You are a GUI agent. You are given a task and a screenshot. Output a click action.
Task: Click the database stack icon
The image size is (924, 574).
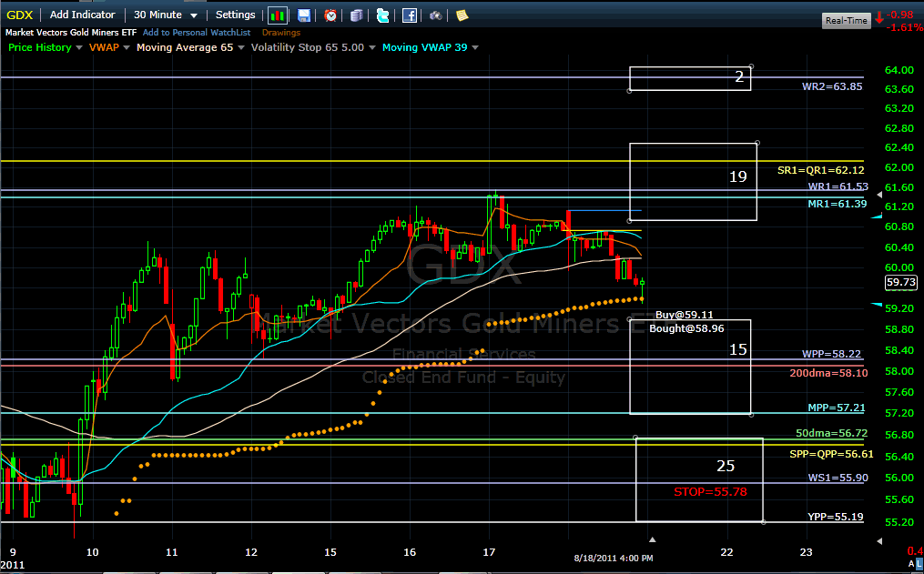[x=356, y=15]
